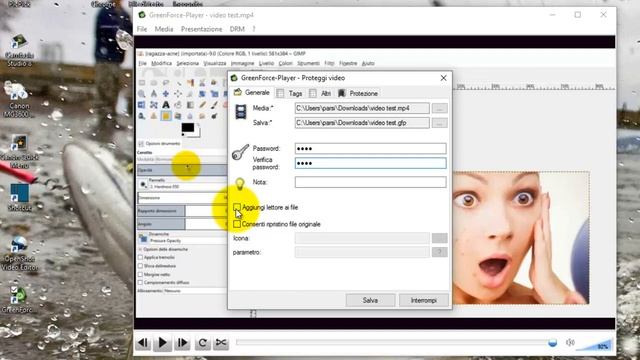The height and width of the screenshot is (360, 640).
Task: Click the black foreground color swatch
Action: pos(188,128)
